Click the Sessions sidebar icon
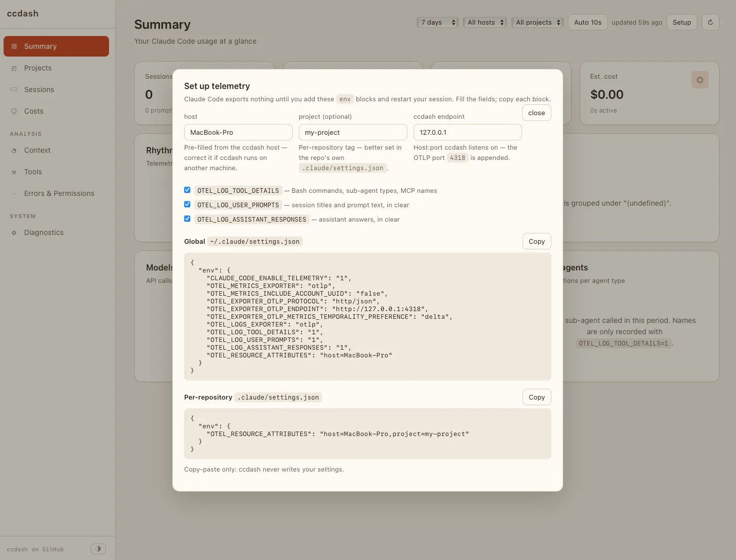 point(14,89)
